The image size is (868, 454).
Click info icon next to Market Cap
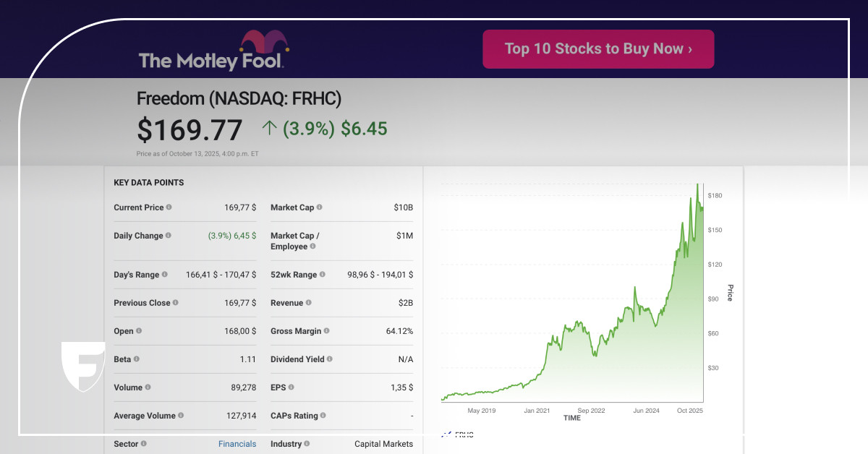(320, 207)
